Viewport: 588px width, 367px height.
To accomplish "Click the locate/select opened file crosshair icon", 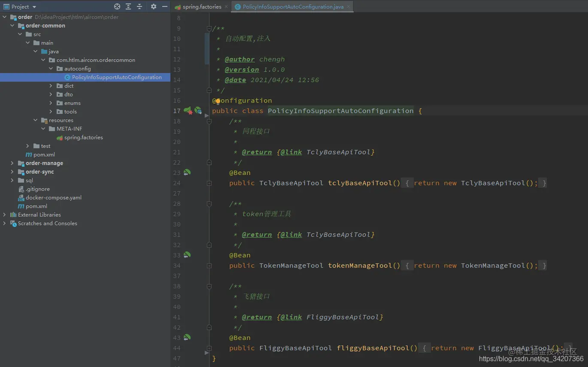I will [x=117, y=6].
